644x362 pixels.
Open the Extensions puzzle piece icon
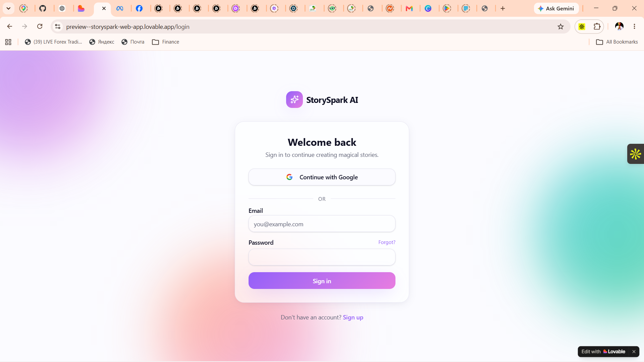pyautogui.click(x=597, y=26)
